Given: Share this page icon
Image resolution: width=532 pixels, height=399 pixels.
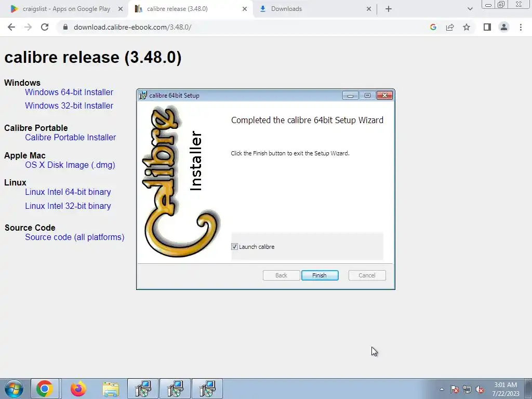Looking at the screenshot, I should click(x=450, y=27).
